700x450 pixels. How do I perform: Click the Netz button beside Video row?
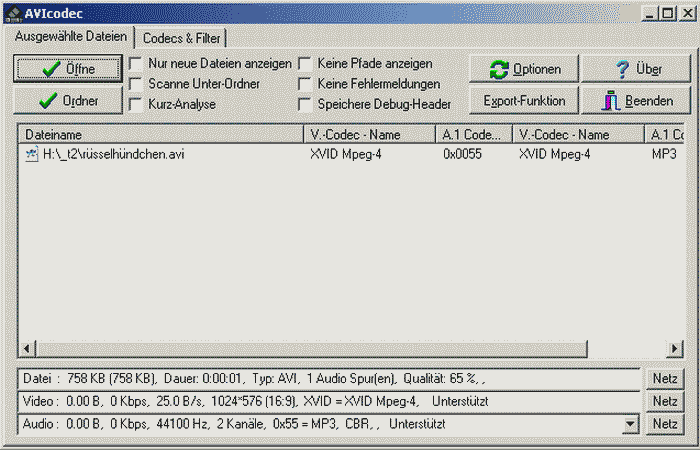(x=665, y=401)
